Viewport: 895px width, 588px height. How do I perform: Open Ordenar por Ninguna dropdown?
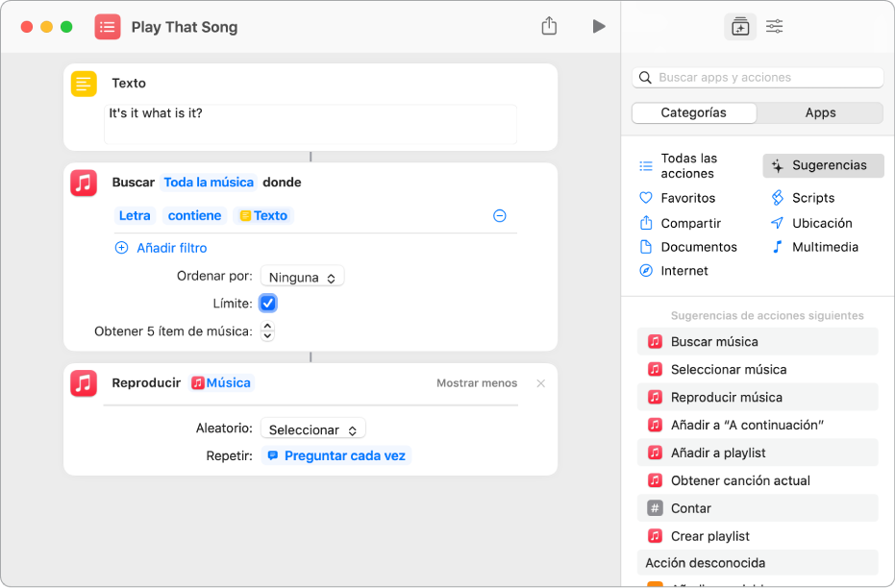pos(302,277)
